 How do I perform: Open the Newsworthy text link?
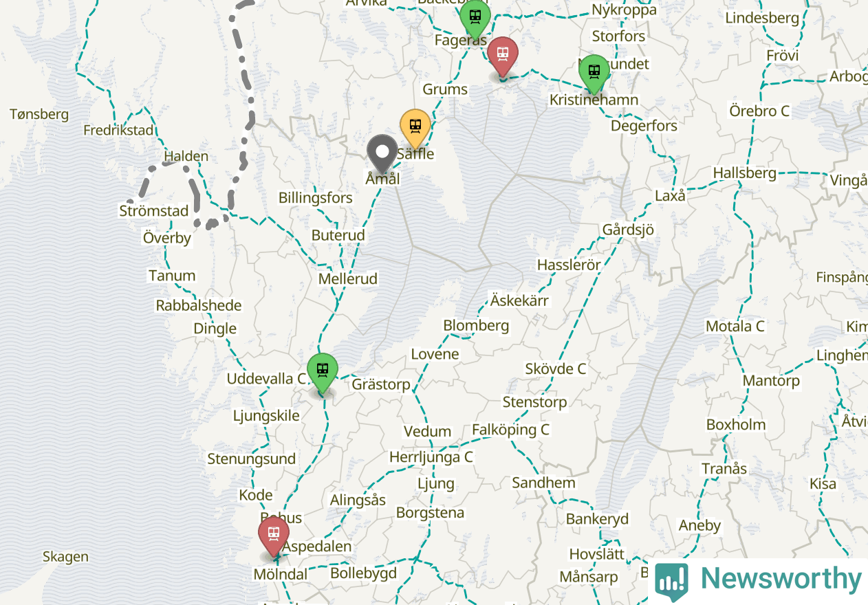(x=781, y=579)
